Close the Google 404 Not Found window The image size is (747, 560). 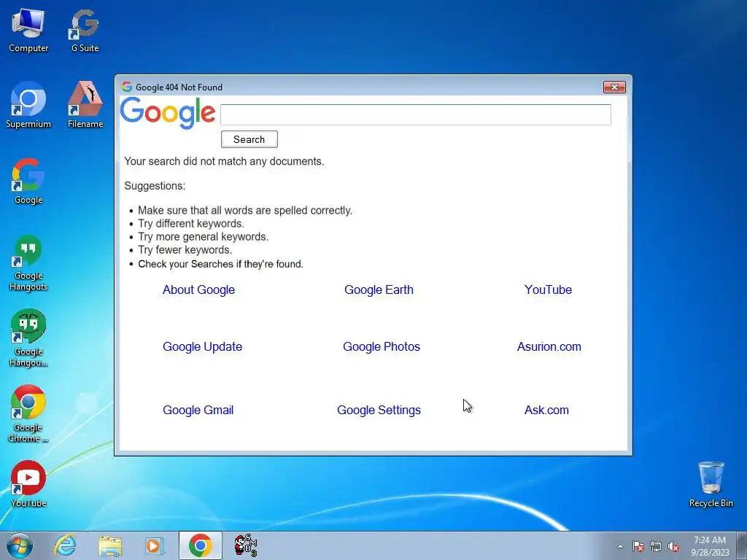pos(614,87)
